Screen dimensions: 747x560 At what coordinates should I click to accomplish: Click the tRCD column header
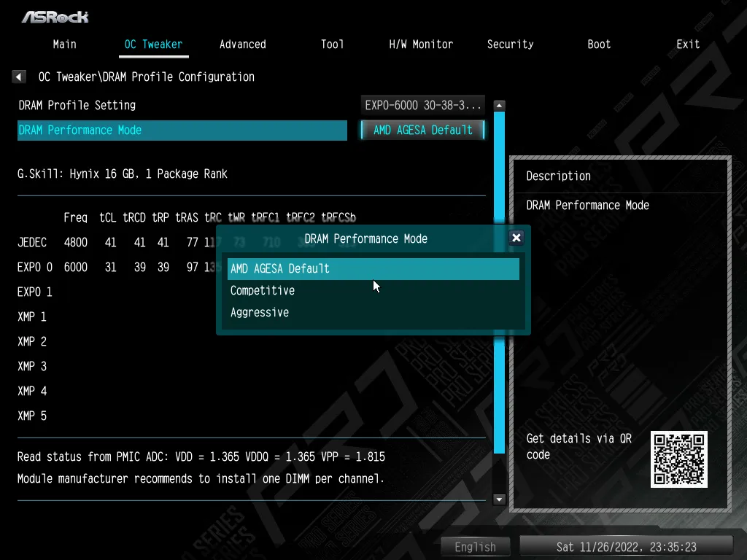point(134,217)
